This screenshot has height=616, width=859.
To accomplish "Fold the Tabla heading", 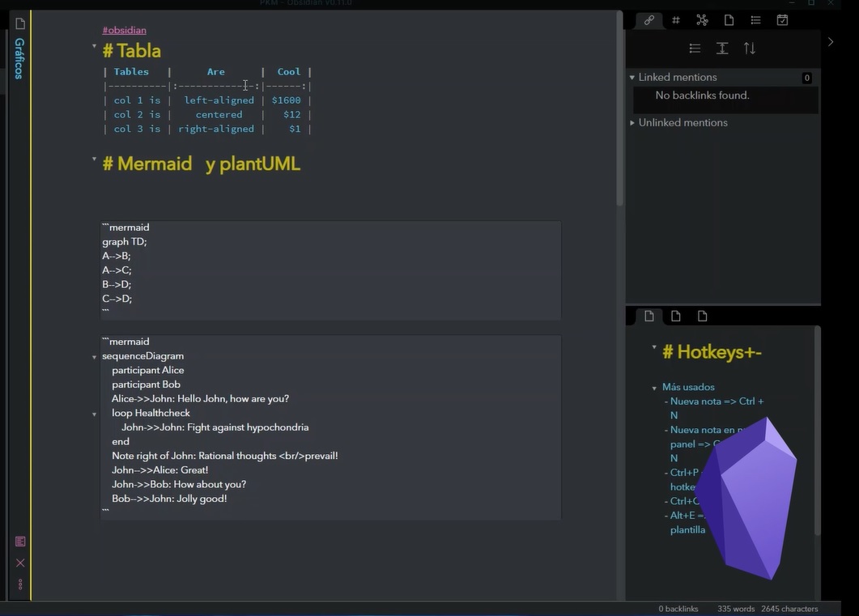I will [94, 47].
